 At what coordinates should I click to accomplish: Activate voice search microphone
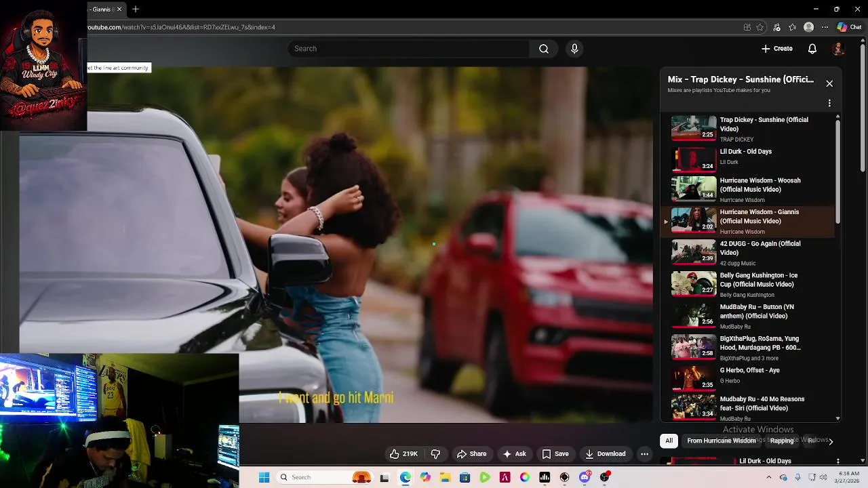click(574, 49)
